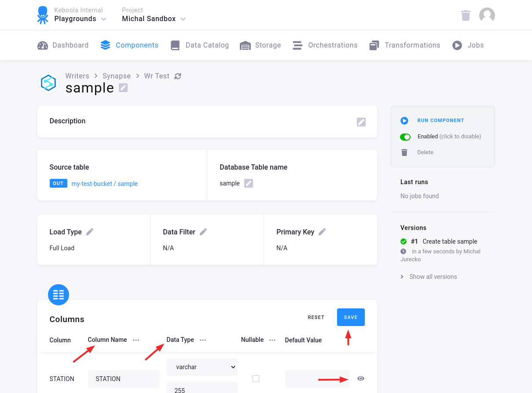Click the Versions heading

tap(413, 228)
